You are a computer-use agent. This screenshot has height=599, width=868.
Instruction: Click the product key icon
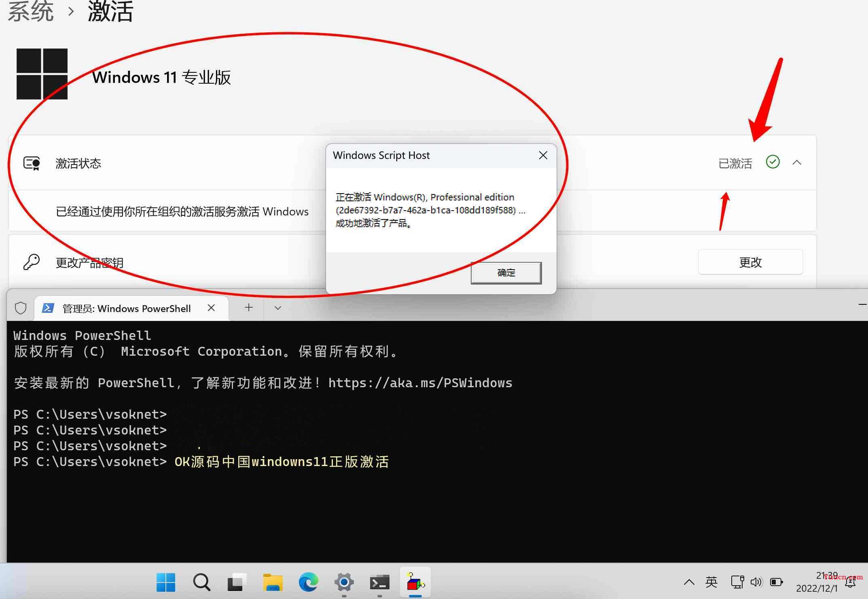pos(32,262)
